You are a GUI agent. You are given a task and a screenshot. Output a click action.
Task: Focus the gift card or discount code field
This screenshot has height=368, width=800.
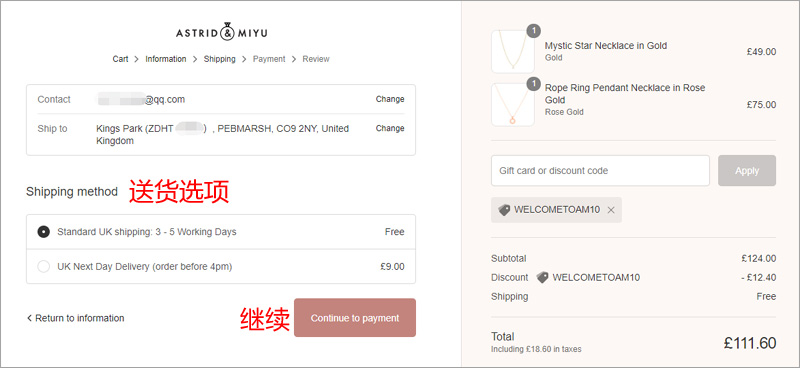click(600, 170)
